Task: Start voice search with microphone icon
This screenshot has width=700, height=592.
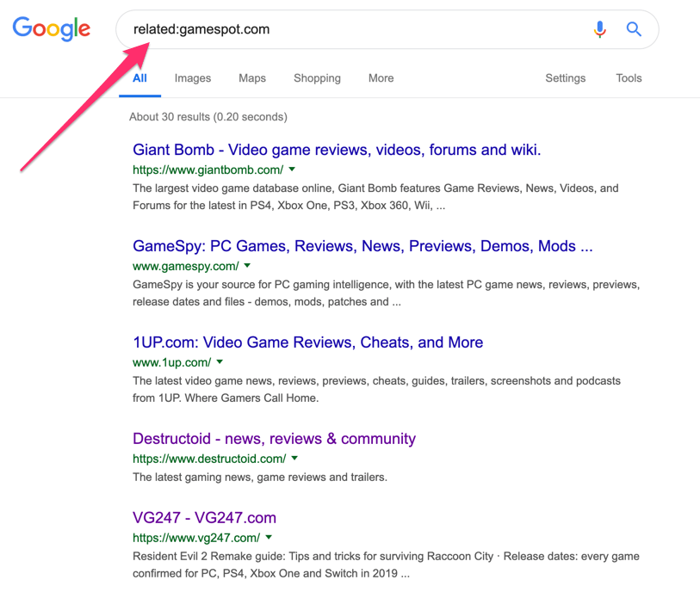Action: click(600, 29)
